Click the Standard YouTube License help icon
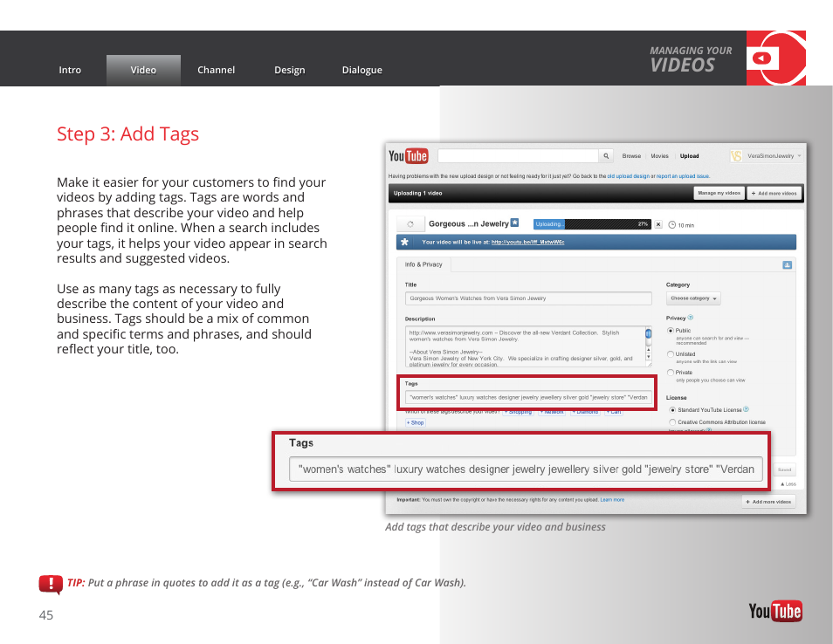833x644 pixels. (746, 409)
